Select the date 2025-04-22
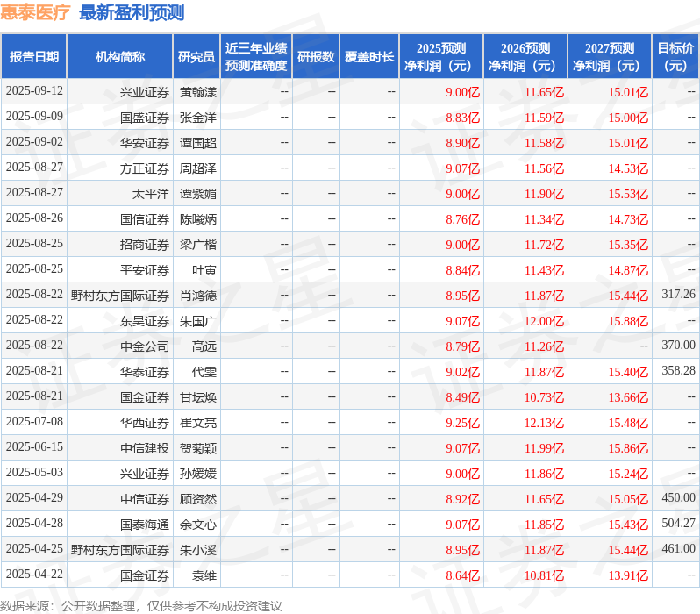Viewport: 700px width, 614px height. (x=34, y=575)
